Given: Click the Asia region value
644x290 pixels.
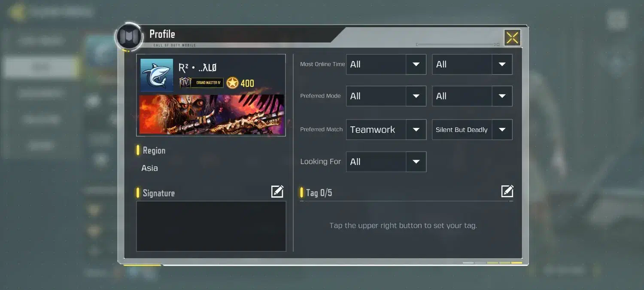Looking at the screenshot, I should [x=149, y=168].
